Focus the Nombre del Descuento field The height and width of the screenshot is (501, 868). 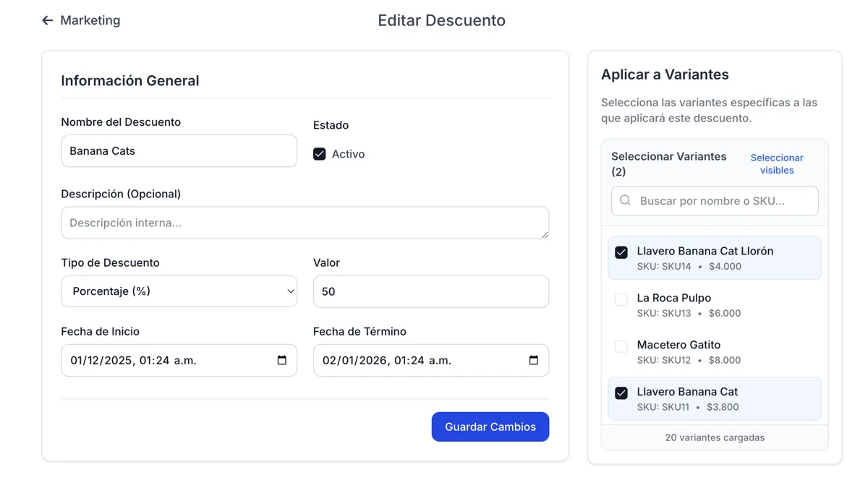coord(179,151)
